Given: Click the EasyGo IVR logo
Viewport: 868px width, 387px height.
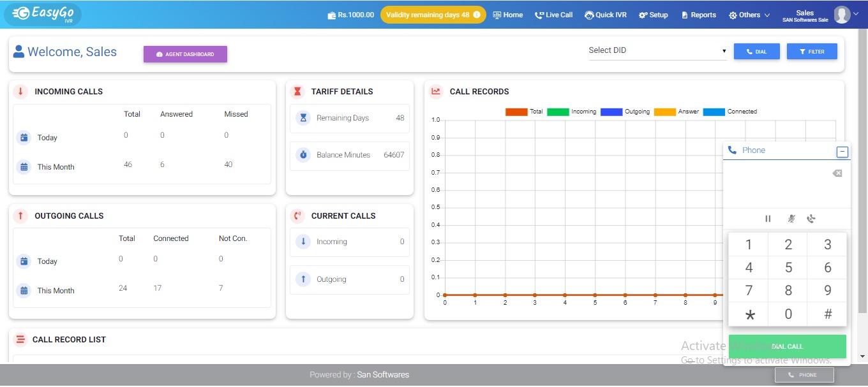Looking at the screenshot, I should coord(42,13).
